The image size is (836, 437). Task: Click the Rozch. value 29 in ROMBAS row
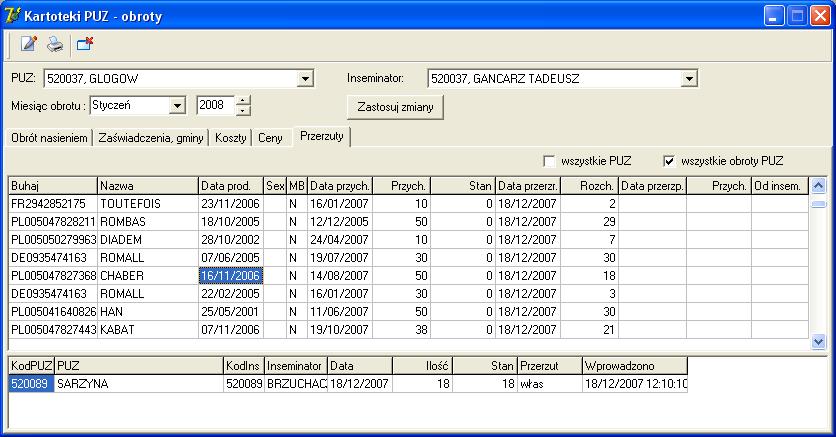589,222
